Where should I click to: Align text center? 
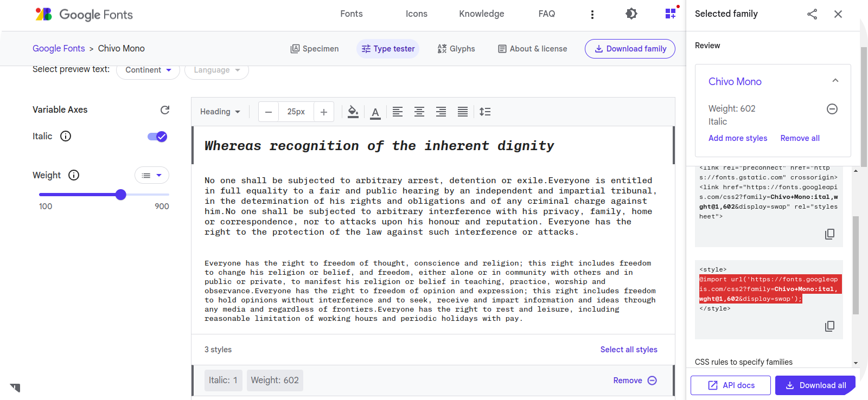(419, 112)
